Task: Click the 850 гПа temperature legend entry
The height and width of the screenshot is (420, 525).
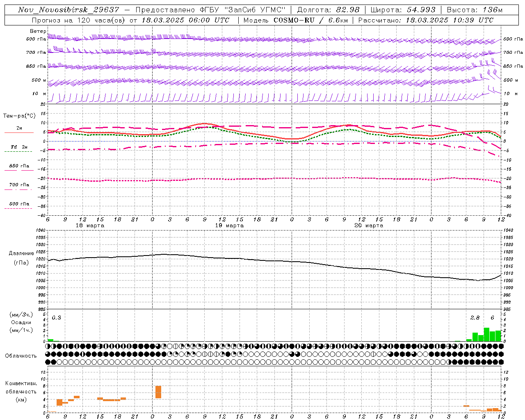Action: click(19, 166)
